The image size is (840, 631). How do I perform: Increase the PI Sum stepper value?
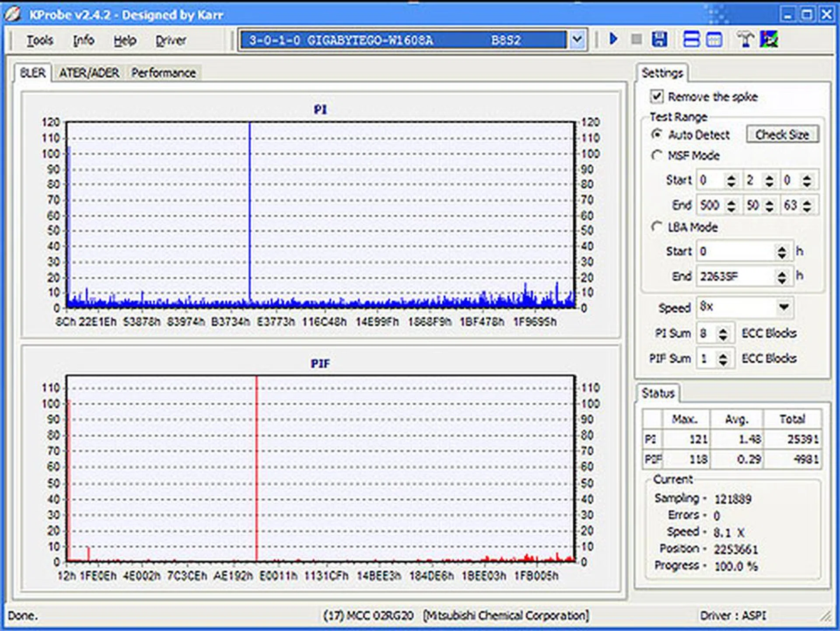click(723, 330)
